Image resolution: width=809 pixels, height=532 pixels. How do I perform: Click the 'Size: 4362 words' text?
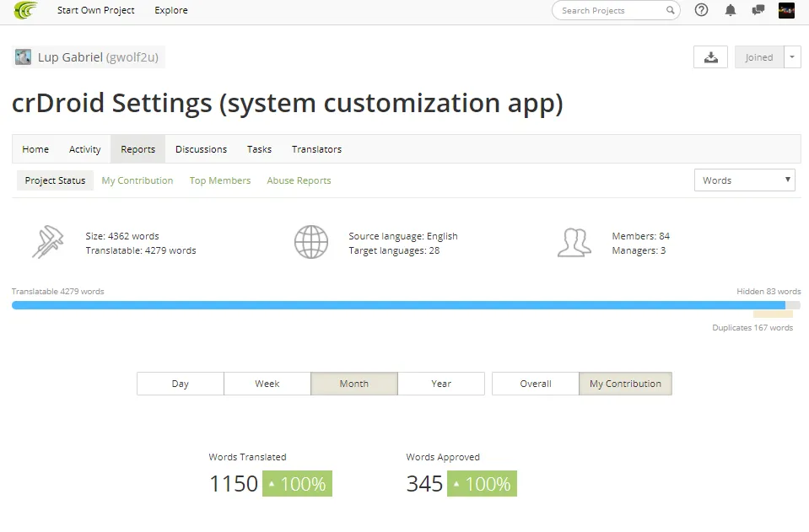point(122,236)
